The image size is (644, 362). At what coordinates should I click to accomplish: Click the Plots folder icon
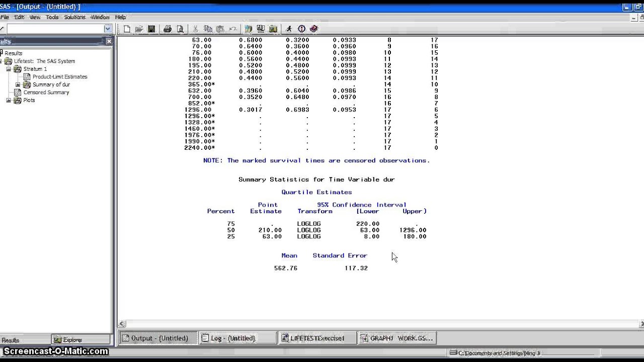point(18,100)
